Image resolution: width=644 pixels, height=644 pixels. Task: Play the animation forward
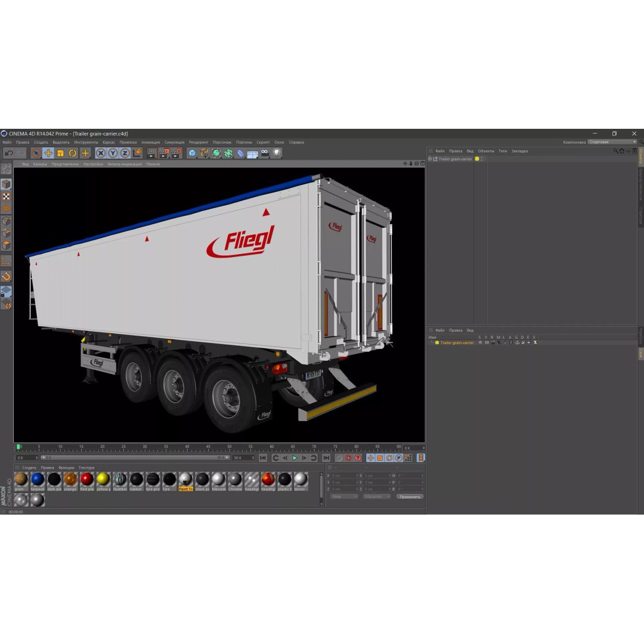[295, 458]
